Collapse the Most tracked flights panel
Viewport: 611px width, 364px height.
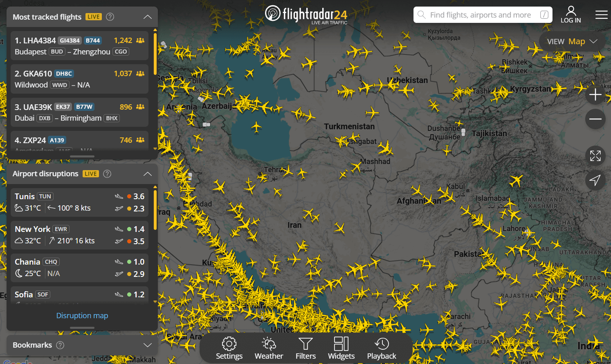[x=147, y=17]
